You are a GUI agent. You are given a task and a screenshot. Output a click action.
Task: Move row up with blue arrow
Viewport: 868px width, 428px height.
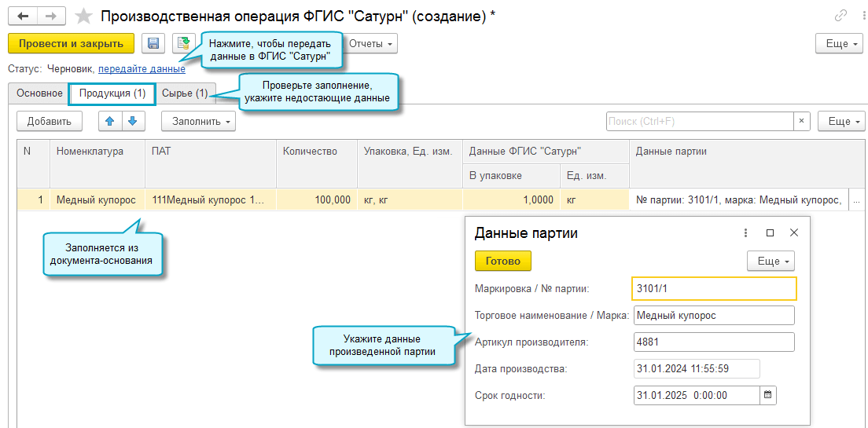(x=110, y=121)
